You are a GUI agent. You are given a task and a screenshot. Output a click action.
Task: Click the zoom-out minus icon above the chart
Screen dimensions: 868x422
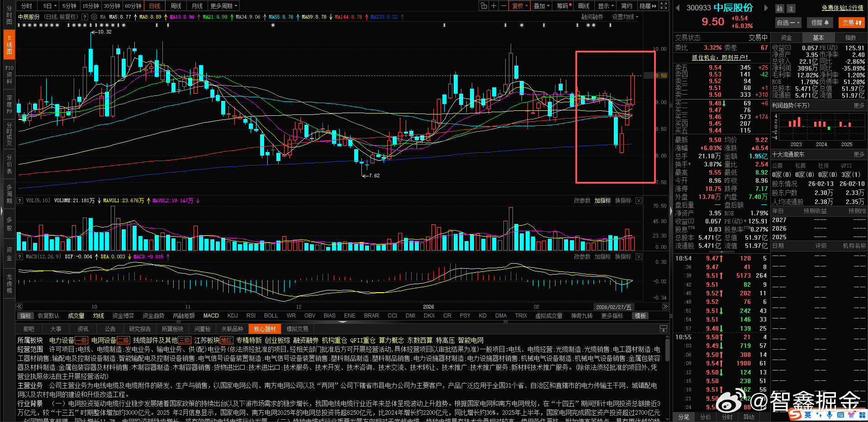tap(504, 5)
